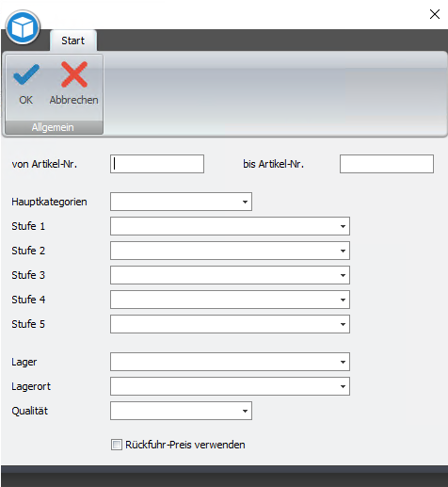Click the OK label under the checkmark
448x487 pixels.
(x=25, y=100)
